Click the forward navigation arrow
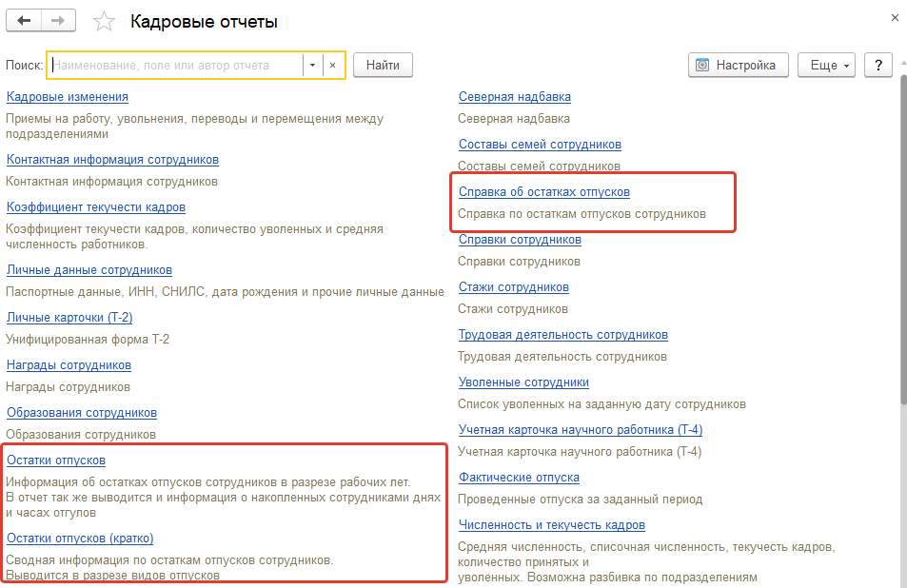This screenshot has height=588, width=907. [x=58, y=21]
